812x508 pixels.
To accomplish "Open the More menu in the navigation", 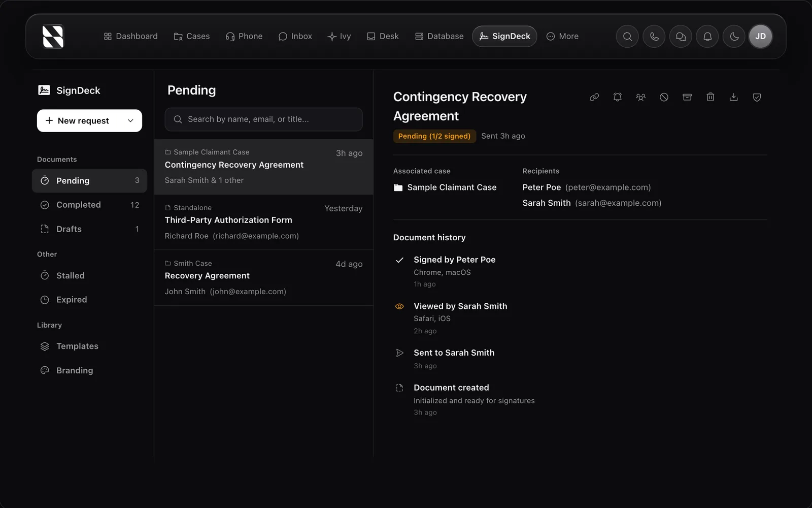I will point(562,37).
